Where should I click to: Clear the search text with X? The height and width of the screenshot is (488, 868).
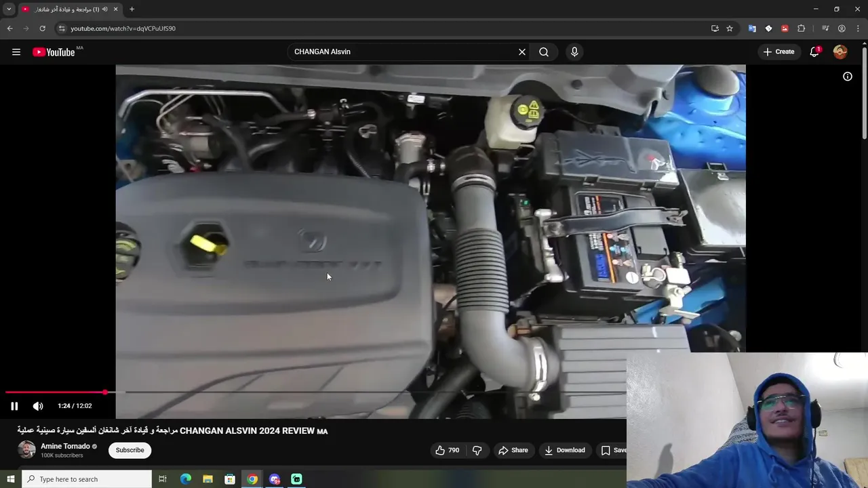tap(522, 52)
